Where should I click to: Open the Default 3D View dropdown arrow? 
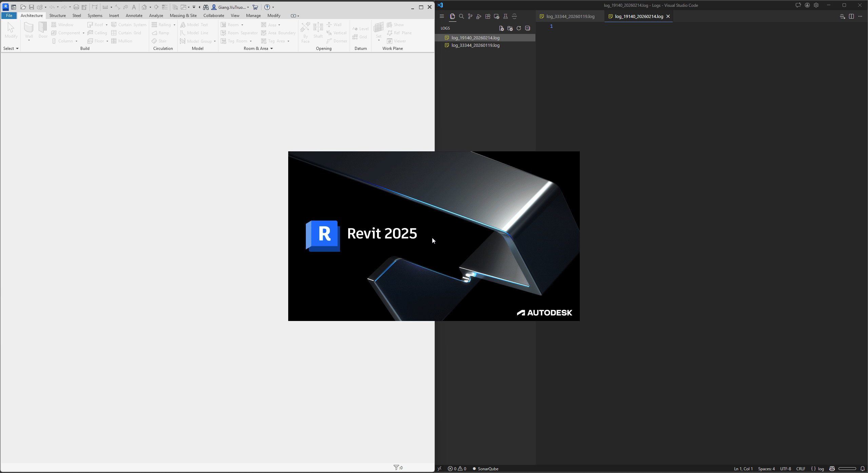(x=150, y=7)
